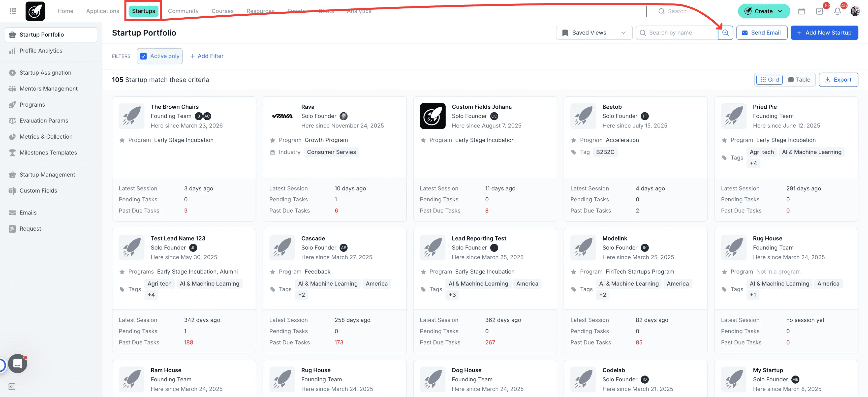Viewport: 868px width, 397px height.
Task: Expand +4 tags on Test Lead Name 123
Action: pos(151,295)
